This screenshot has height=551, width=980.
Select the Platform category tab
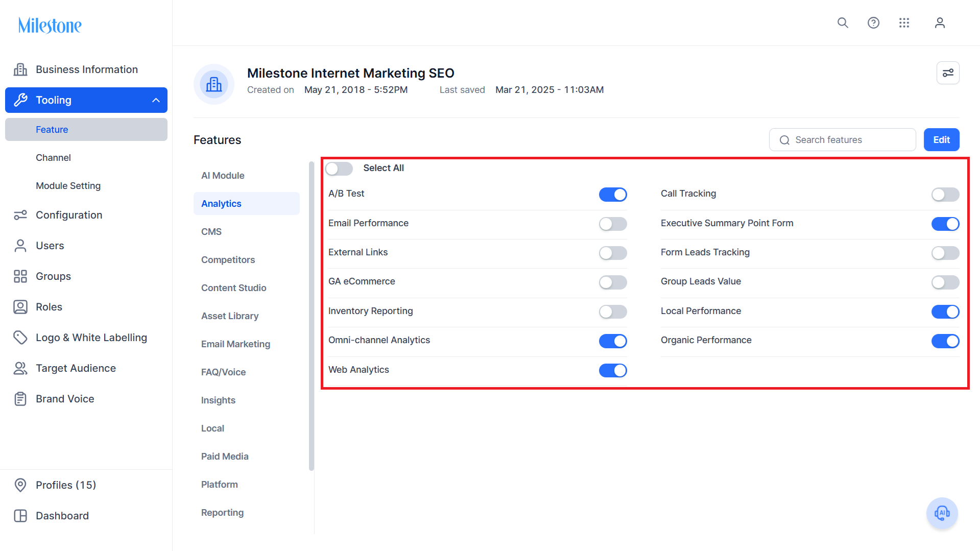point(247,485)
